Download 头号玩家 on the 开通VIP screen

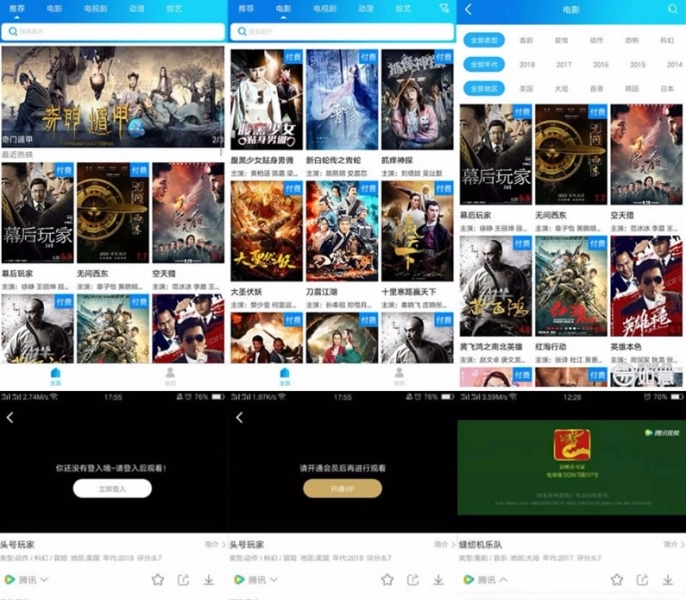[438, 580]
